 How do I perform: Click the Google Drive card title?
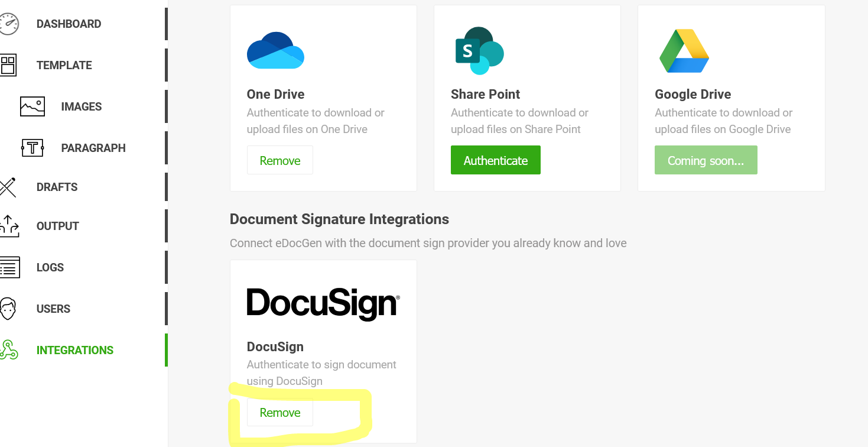(693, 95)
